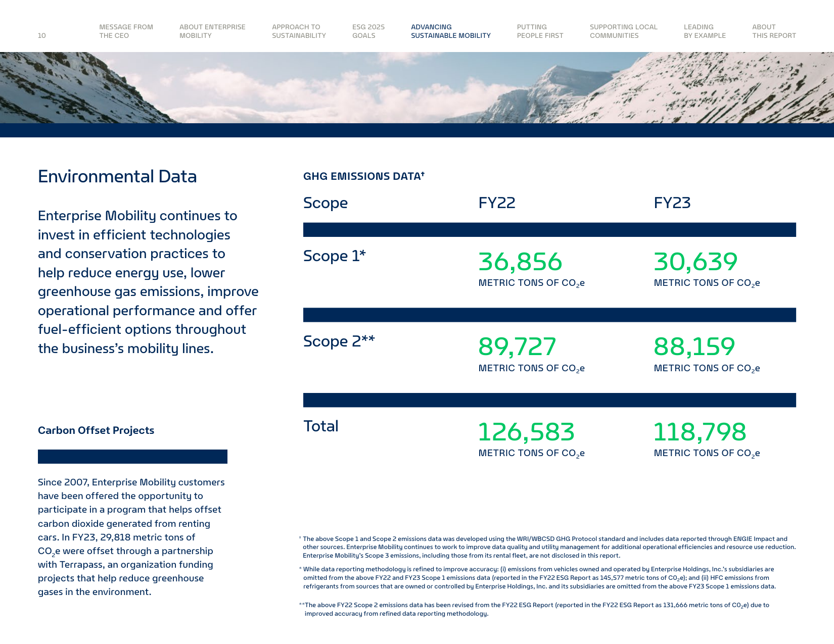Click the Scope column header
The image size is (834, 644).
(326, 203)
